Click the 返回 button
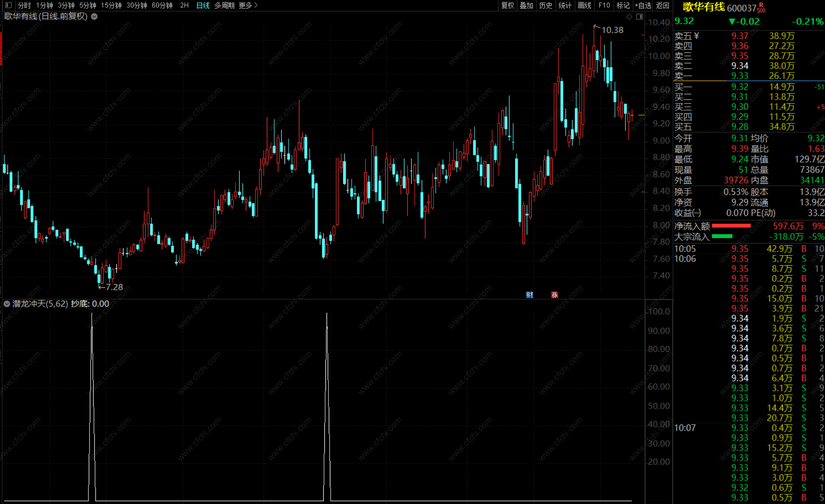This screenshot has width=825, height=504. tap(662, 5)
